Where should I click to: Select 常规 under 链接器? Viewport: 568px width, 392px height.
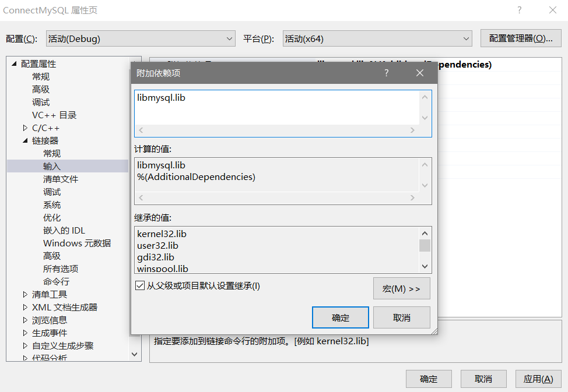52,153
